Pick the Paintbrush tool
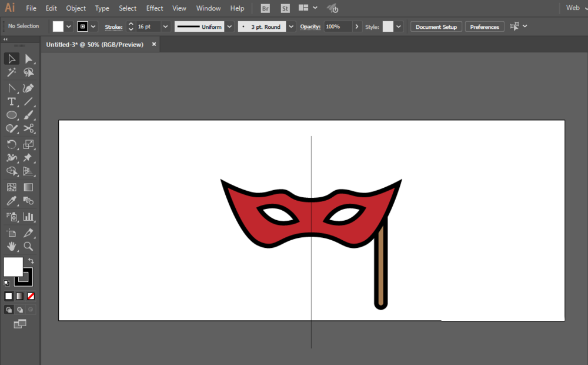588x365 pixels. click(28, 115)
